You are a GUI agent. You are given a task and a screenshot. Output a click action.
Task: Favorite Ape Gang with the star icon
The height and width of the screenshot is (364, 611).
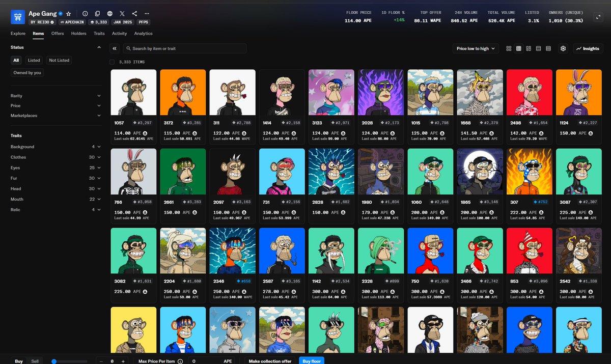click(69, 14)
